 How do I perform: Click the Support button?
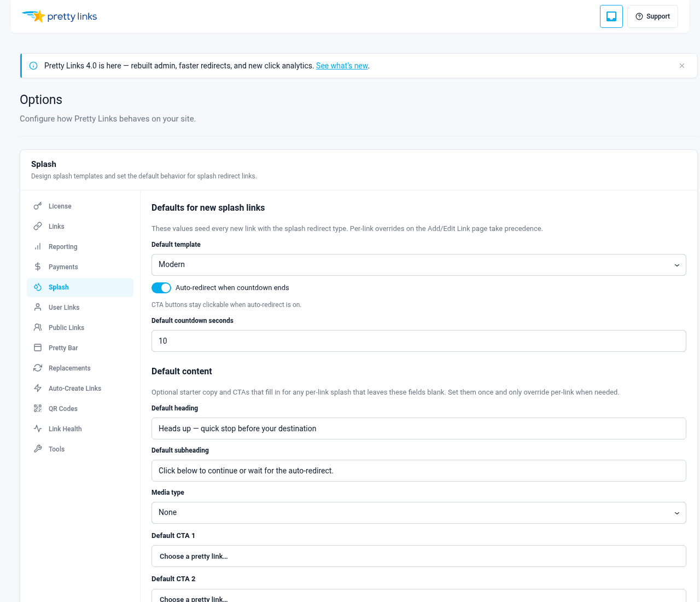click(x=652, y=16)
